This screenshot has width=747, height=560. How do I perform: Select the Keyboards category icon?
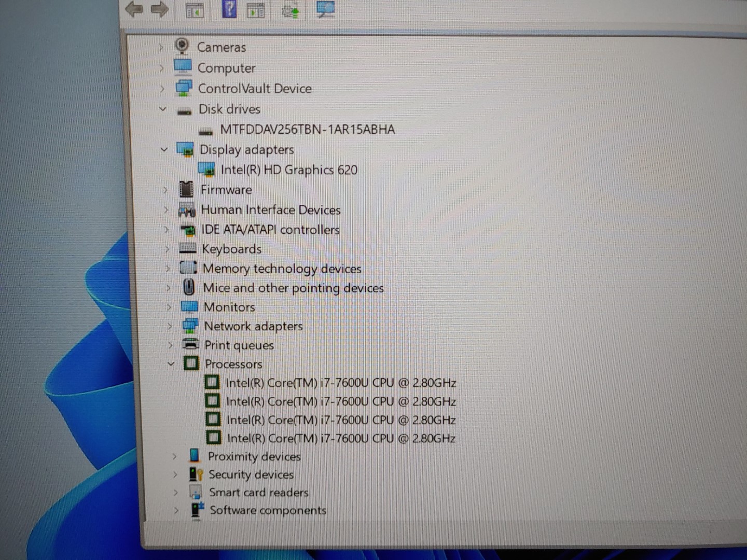[188, 248]
